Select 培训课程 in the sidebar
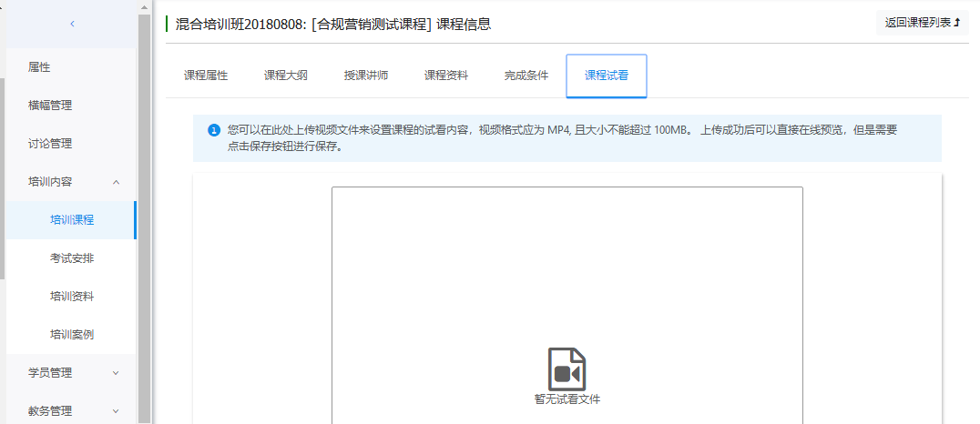Image resolution: width=980 pixels, height=424 pixels. [72, 220]
